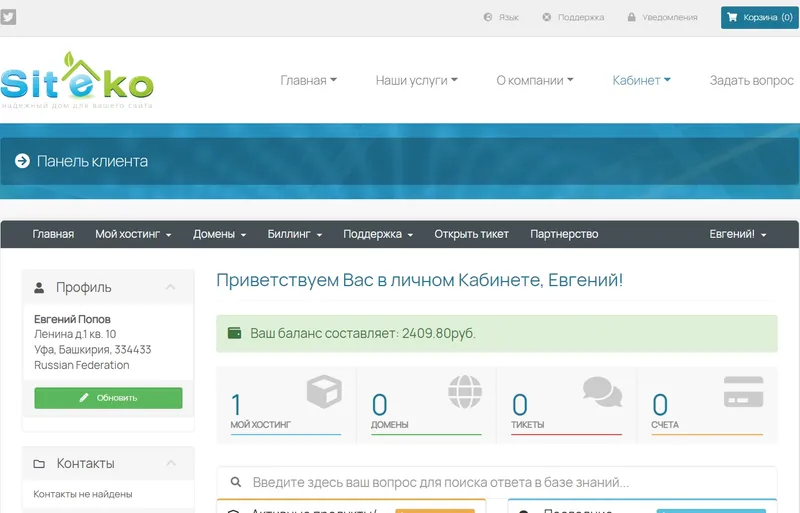The width and height of the screenshot is (800, 513).
Task: Click the Панель клиента heading
Action: [x=92, y=161]
